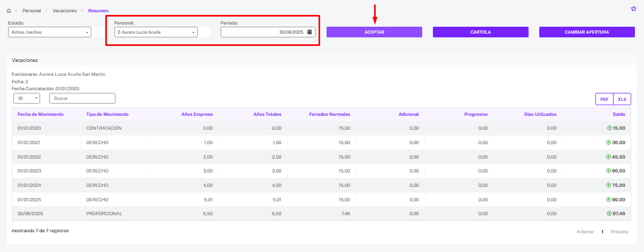This screenshot has height=252, width=644.
Task: Click the CAMBIAR APERTURA button
Action: [587, 32]
